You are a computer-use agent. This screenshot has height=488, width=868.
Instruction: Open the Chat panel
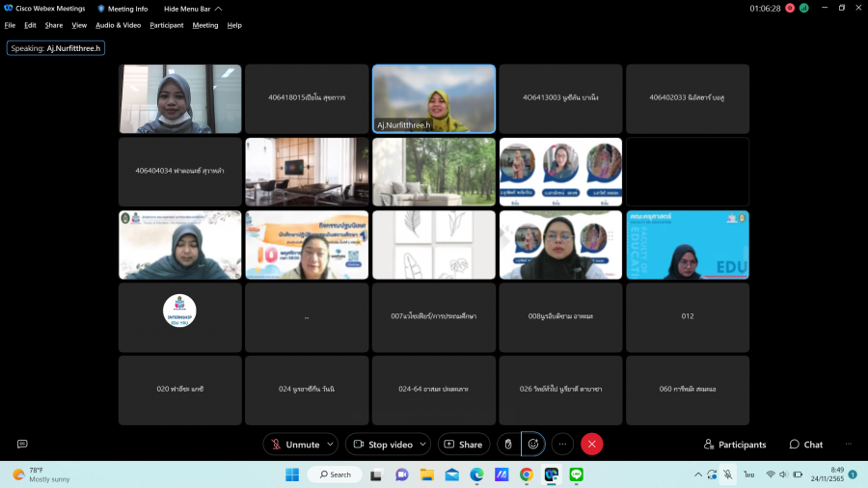805,445
